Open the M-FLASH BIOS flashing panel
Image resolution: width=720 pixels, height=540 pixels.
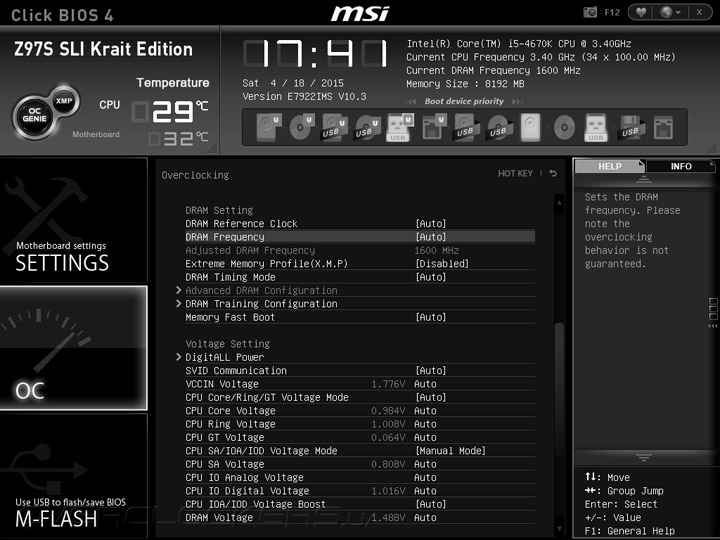point(73,476)
